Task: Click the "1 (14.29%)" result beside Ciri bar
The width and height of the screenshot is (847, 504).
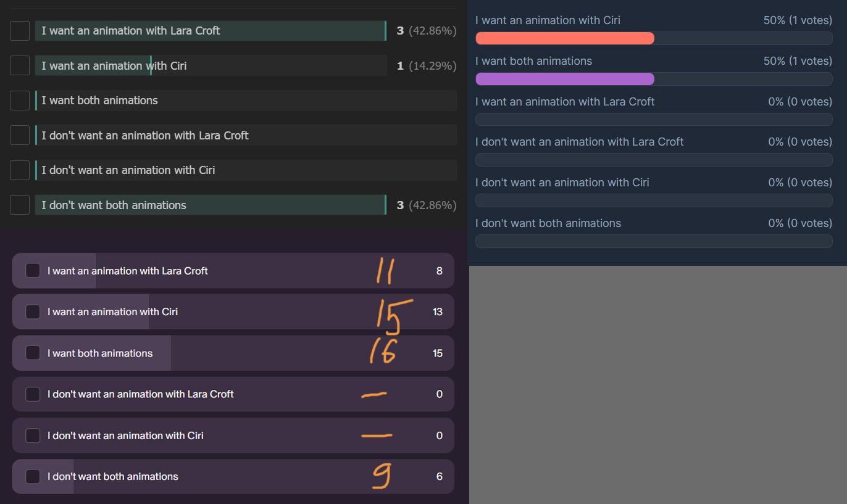Action: pyautogui.click(x=427, y=65)
